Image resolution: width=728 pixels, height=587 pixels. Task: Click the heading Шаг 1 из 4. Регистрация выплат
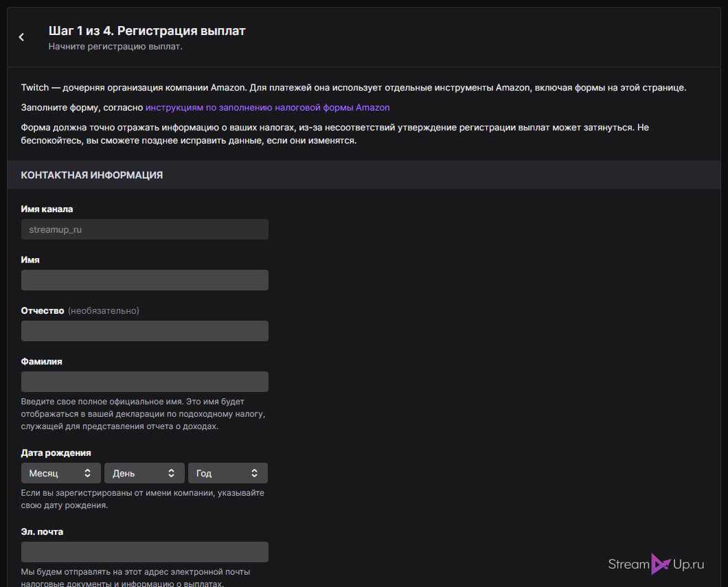click(x=147, y=31)
